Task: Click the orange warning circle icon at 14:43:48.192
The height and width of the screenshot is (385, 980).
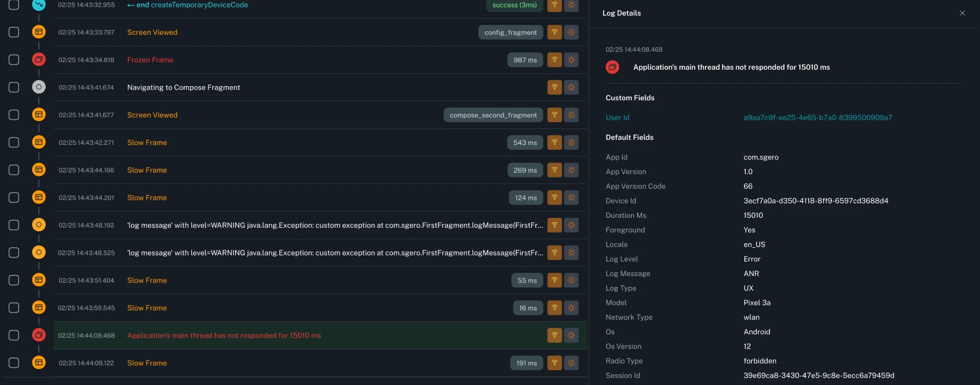Action: [39, 225]
